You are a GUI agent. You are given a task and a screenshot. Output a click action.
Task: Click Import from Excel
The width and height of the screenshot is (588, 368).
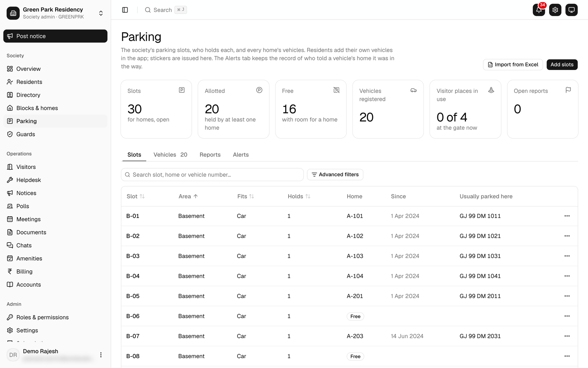[x=513, y=65]
